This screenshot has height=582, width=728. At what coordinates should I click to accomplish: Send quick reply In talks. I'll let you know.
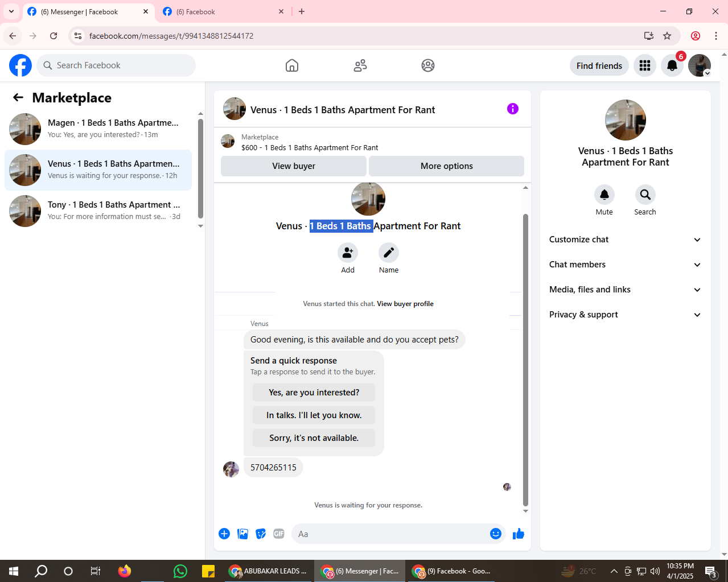tap(314, 415)
